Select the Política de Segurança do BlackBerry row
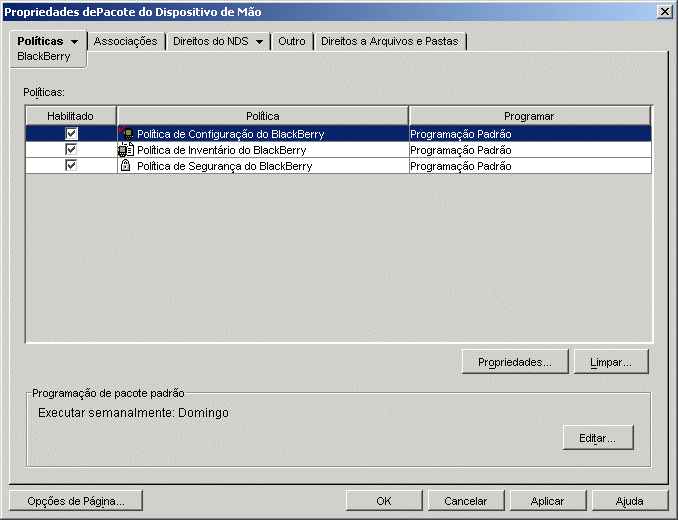This screenshot has width=678, height=520. (x=339, y=166)
